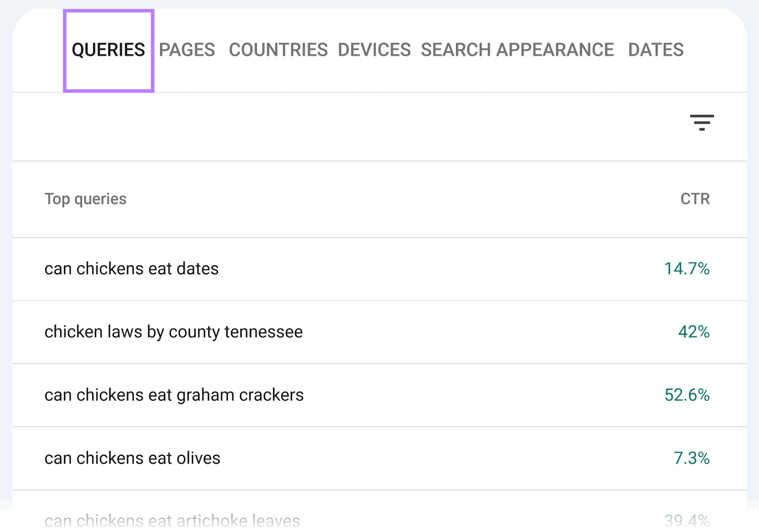
Task: Sort by the CTR column header
Action: 695,199
